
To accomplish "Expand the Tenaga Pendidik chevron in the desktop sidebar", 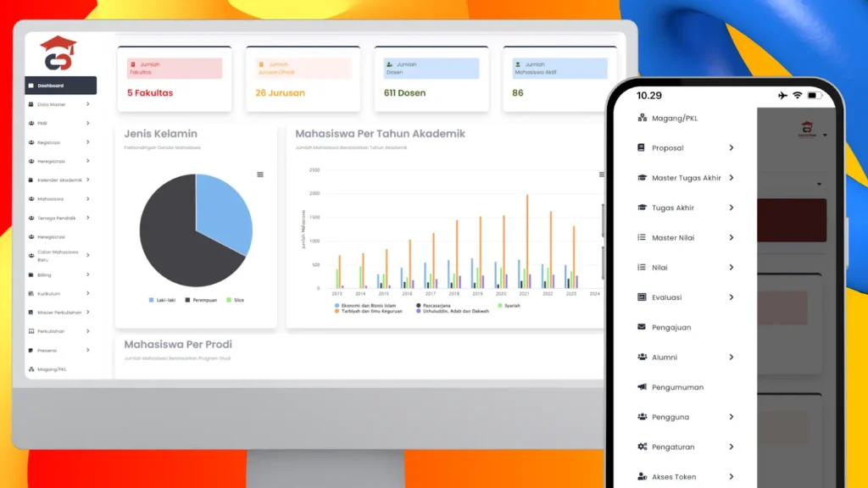I will [x=88, y=218].
